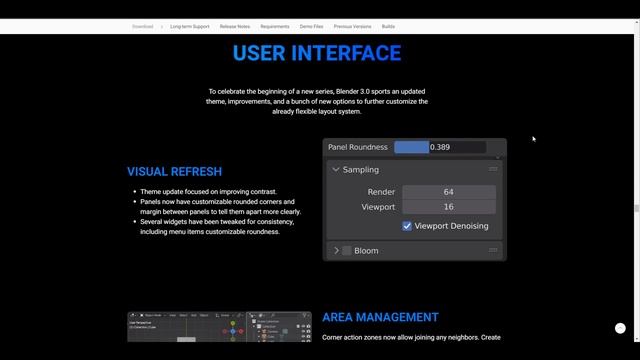Click the 'Panel Roundness' label

358,147
